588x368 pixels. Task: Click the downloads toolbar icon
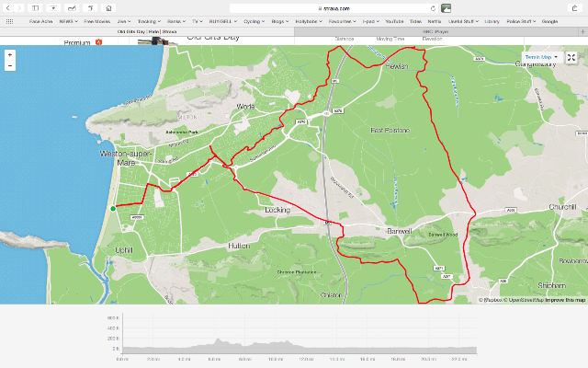53,8
